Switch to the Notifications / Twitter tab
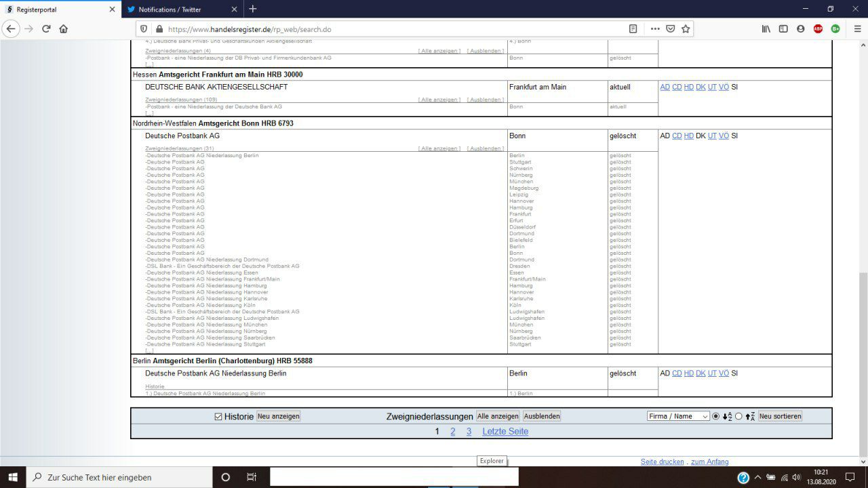 coord(182,9)
